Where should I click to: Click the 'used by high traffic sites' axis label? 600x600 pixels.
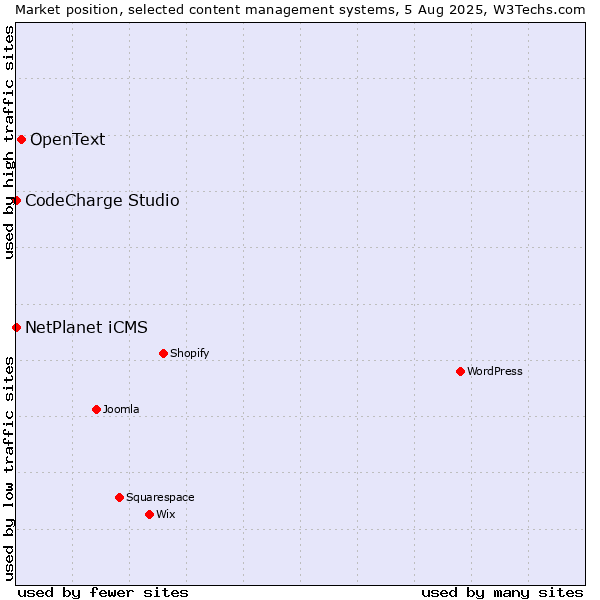pyautogui.click(x=9, y=142)
